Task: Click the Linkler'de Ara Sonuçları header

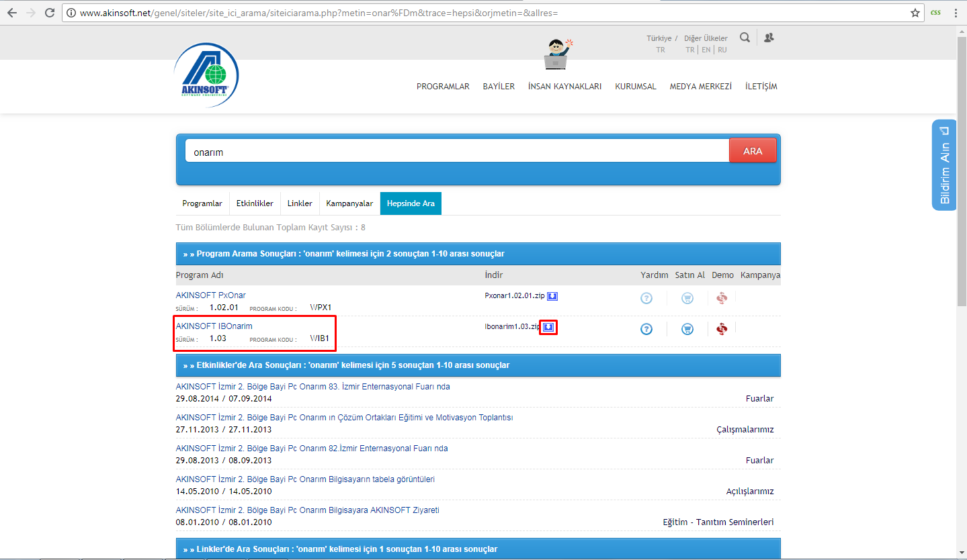Action: click(478, 549)
